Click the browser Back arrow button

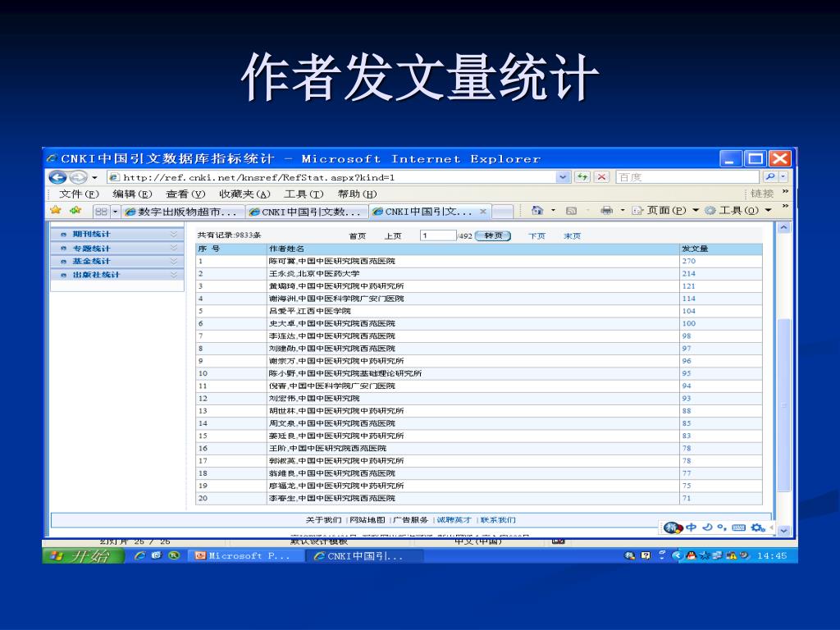58,177
